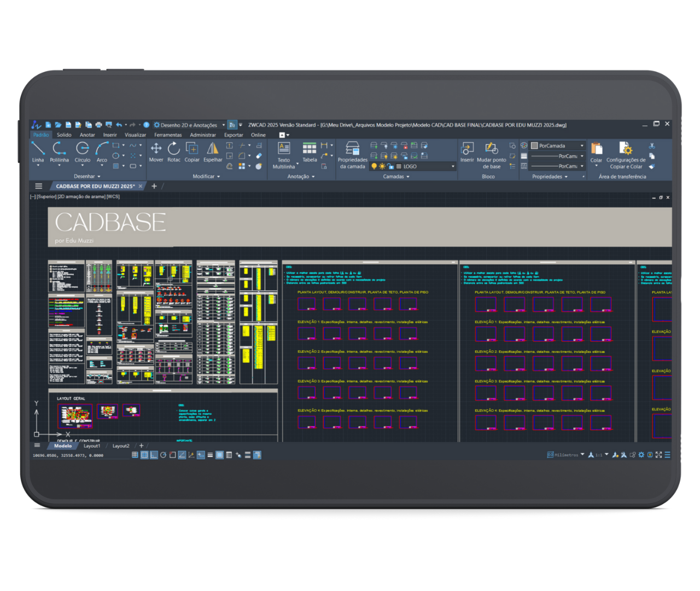The width and height of the screenshot is (700, 591).
Task: Click the [2D armação de arame] visual style label
Action: pos(81,196)
